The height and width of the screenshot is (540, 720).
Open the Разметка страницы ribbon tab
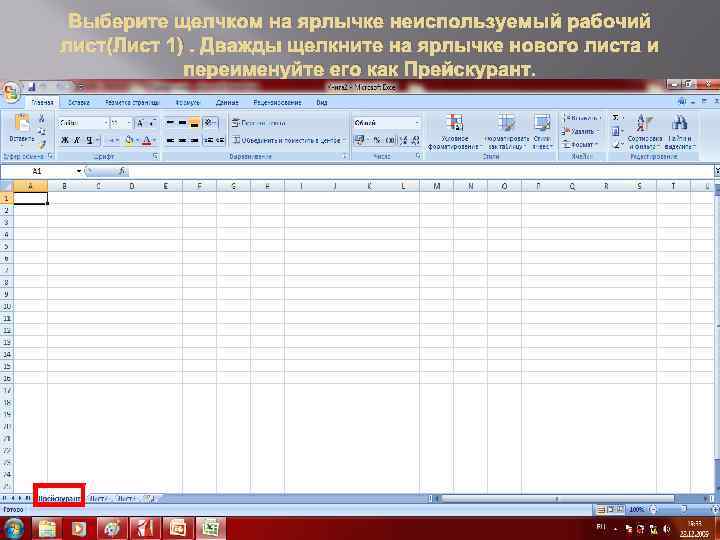coord(132,103)
